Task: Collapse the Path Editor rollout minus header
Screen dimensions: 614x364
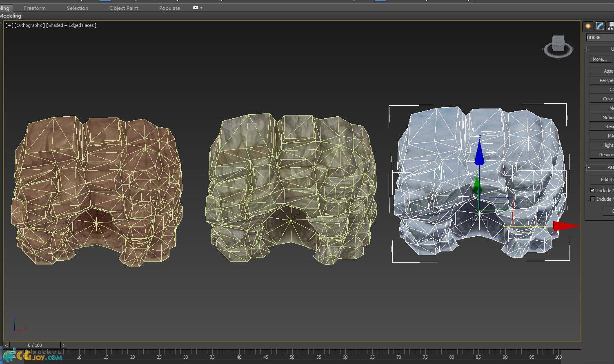Action: [x=589, y=167]
